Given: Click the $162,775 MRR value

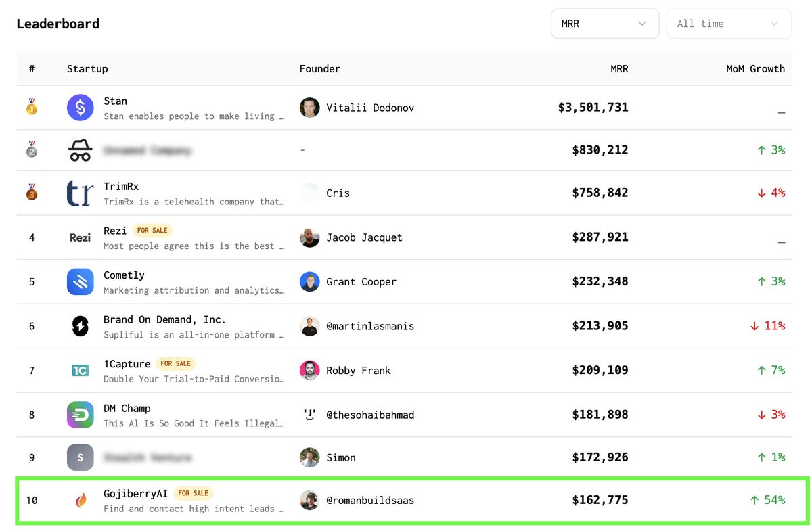Looking at the screenshot, I should click(x=600, y=501).
